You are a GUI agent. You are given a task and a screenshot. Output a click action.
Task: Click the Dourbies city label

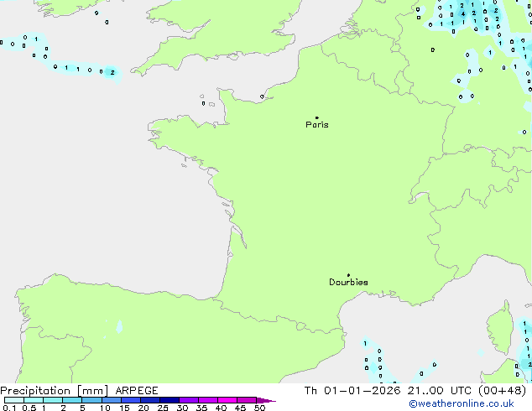(348, 282)
